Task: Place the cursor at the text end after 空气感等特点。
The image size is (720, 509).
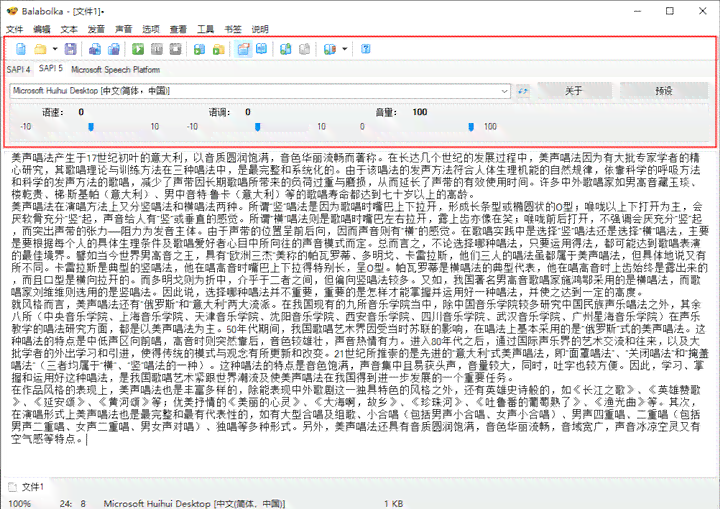Action: coord(87,439)
